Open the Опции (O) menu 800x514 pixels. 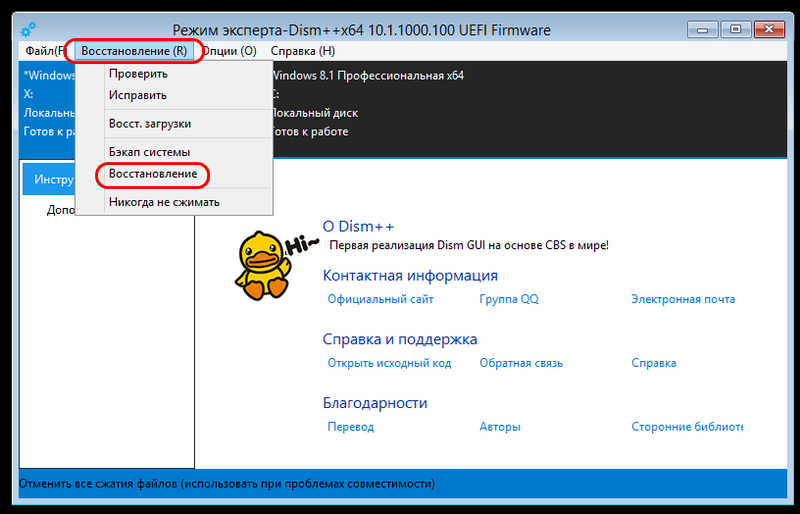pyautogui.click(x=229, y=51)
